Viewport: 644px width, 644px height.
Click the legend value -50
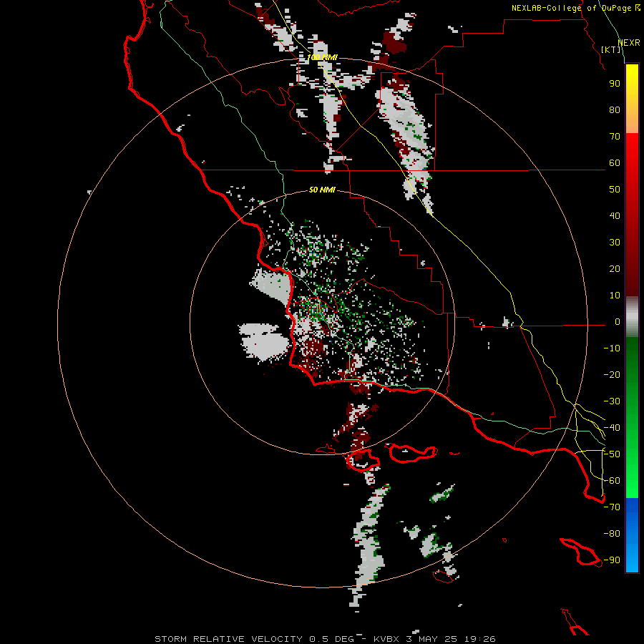(612, 454)
